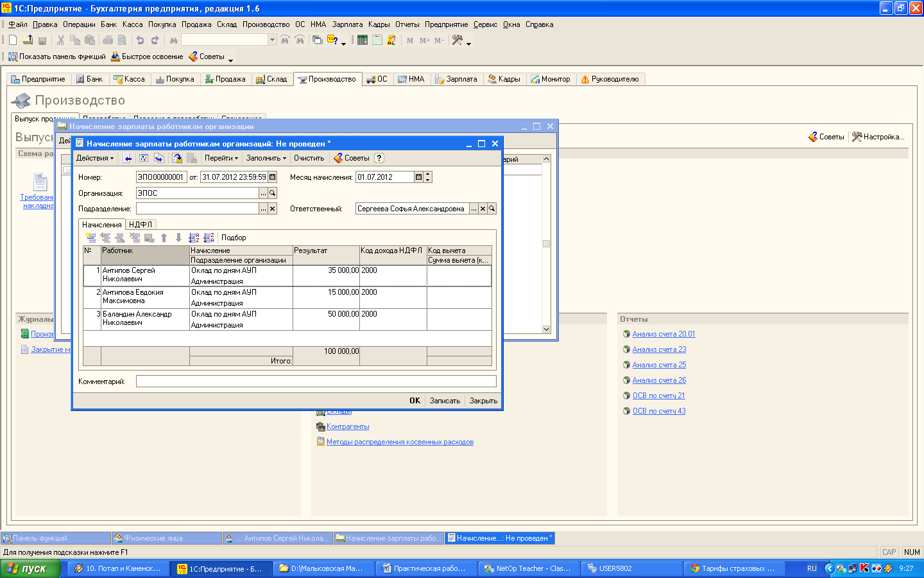Expand the Заполнить dropdown menu
Viewport: 924px width, 578px height.
pos(266,158)
